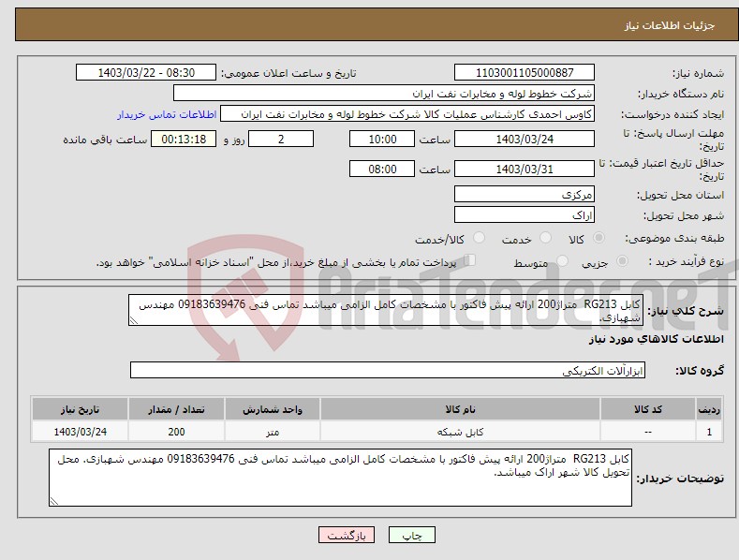Click response deadline date 1403/03/24 field

point(525,139)
